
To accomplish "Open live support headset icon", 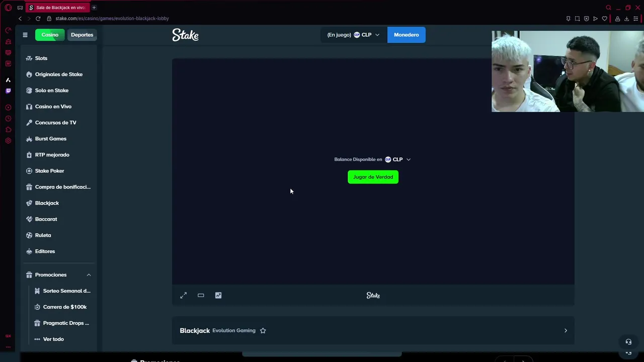I will (628, 342).
